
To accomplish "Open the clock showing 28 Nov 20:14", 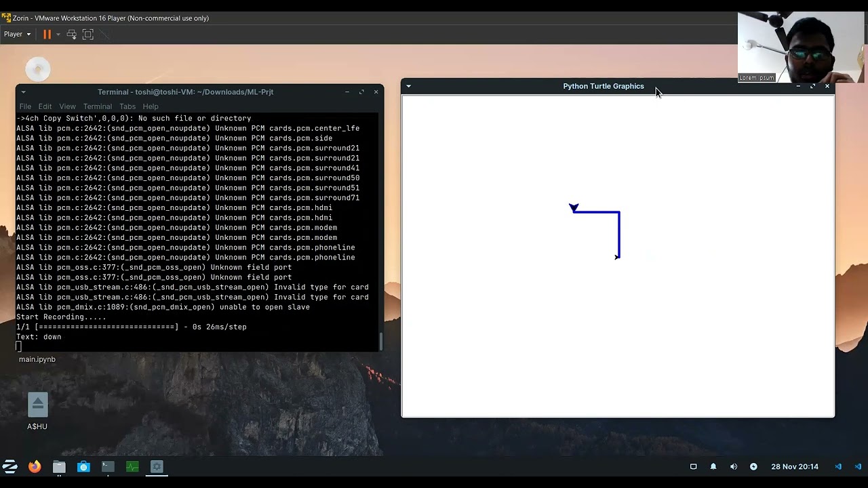I will tap(795, 466).
